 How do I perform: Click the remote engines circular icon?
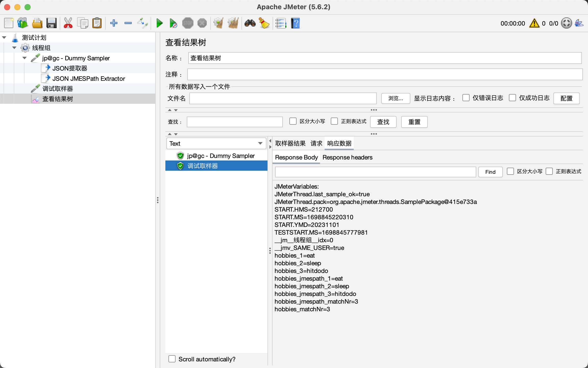click(x=567, y=23)
